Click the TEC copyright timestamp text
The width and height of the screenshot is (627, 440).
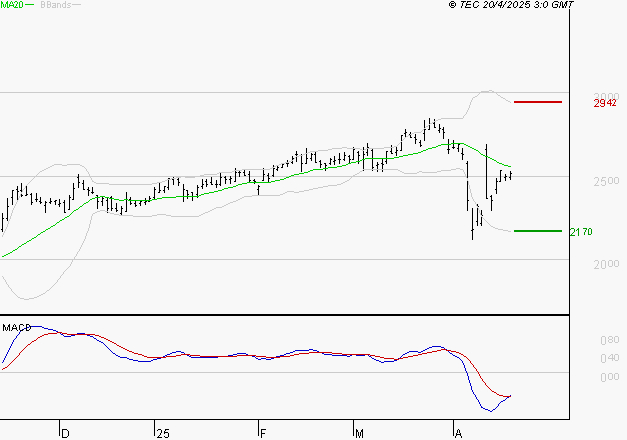[511, 5]
